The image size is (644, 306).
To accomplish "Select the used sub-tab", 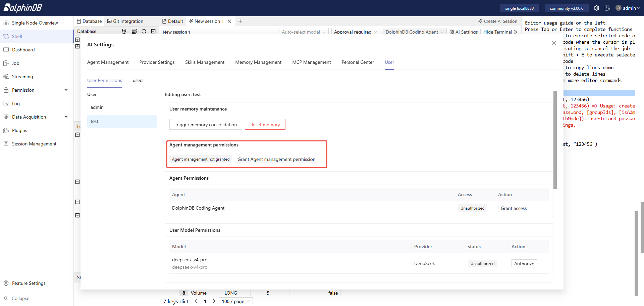I will pos(138,80).
